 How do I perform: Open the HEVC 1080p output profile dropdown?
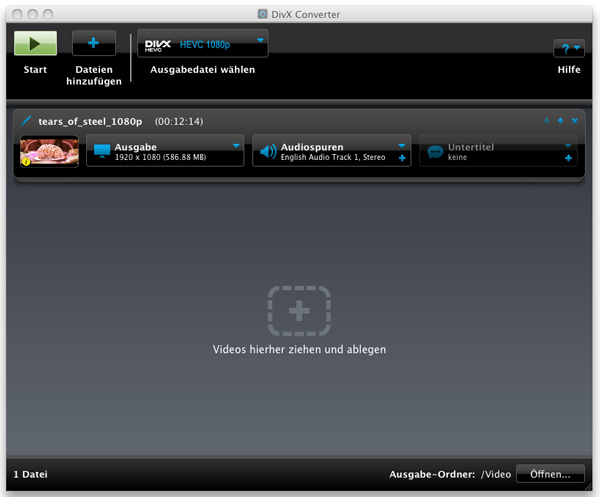coord(203,44)
